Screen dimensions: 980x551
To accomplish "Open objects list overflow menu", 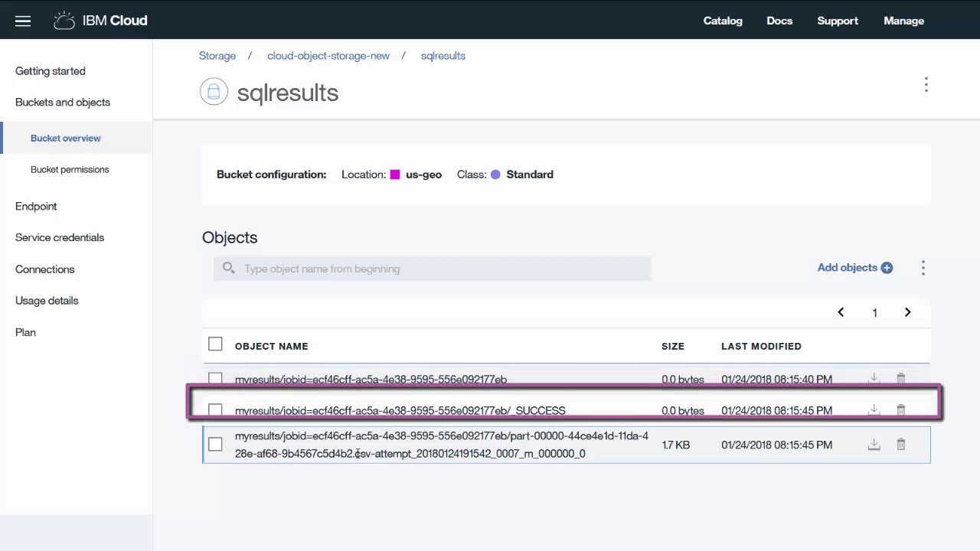I will [923, 268].
